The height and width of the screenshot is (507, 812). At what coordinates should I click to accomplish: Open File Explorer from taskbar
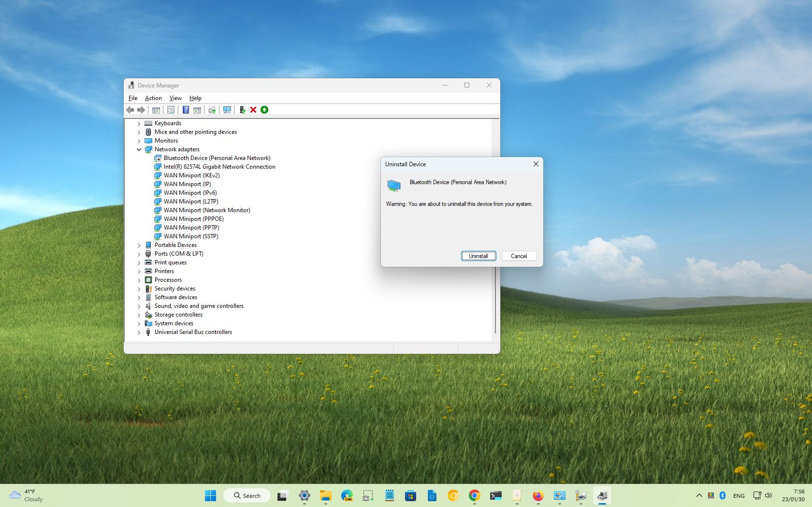click(325, 495)
